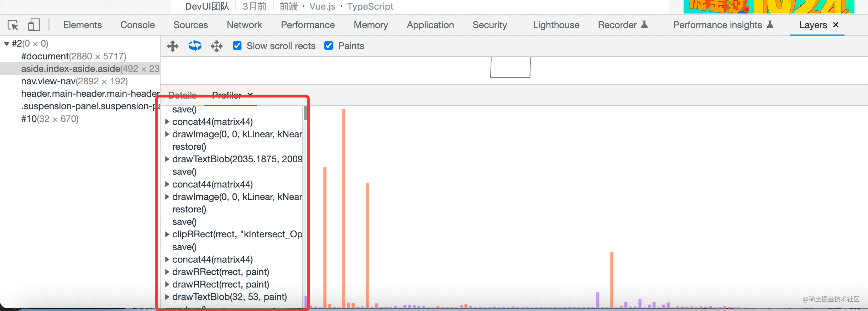The height and width of the screenshot is (311, 868).
Task: Select the pan mode icon
Action: [173, 46]
